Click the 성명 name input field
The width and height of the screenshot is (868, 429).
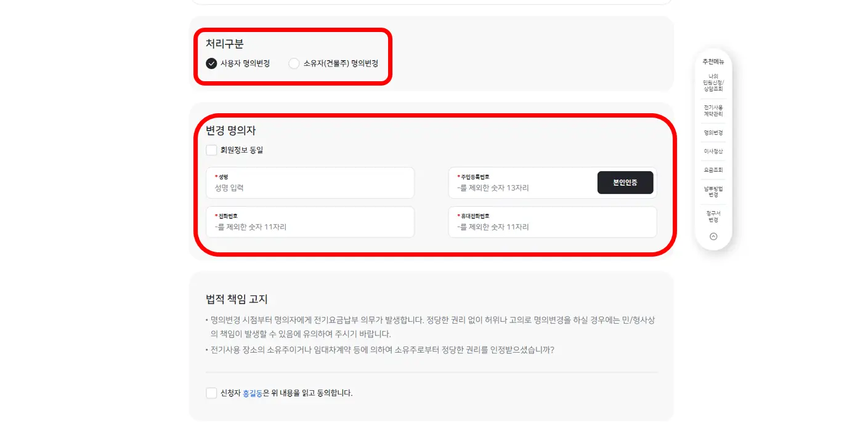coord(310,183)
